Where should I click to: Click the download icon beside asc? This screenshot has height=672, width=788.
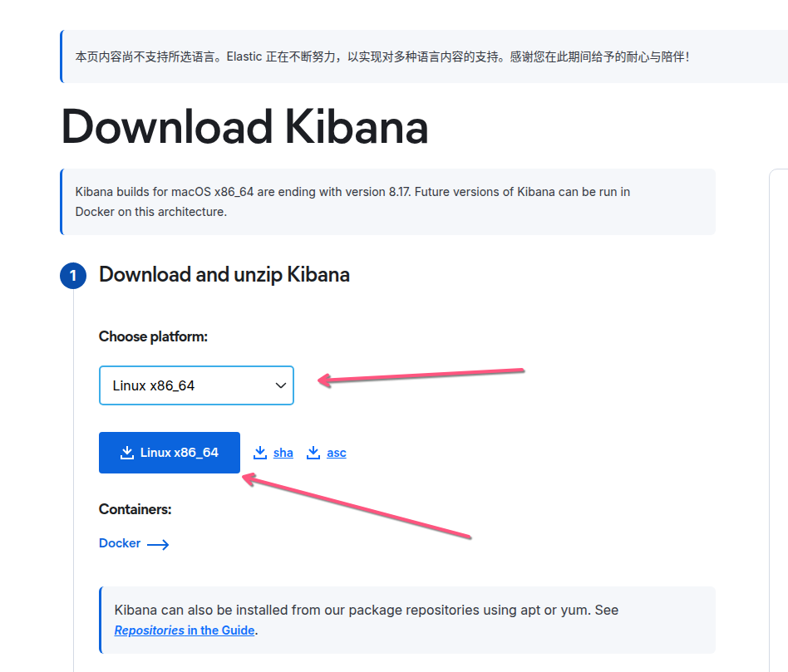click(313, 453)
